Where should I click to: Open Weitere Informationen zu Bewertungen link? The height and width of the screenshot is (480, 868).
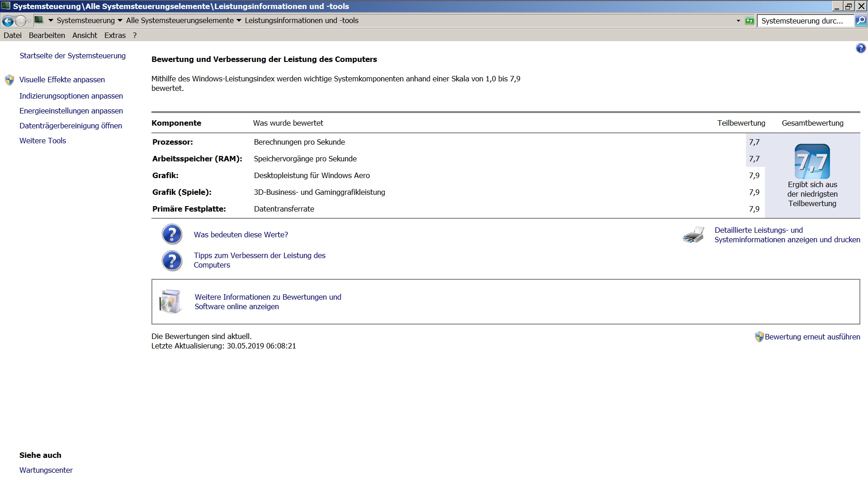coord(268,302)
